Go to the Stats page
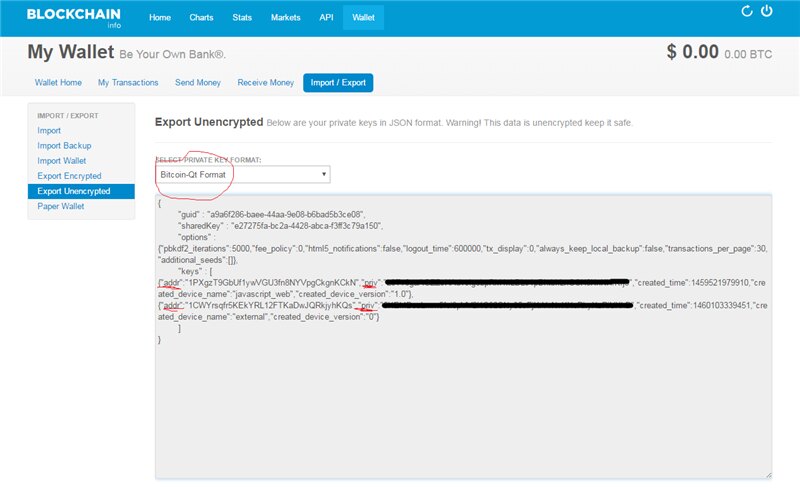 coord(242,17)
